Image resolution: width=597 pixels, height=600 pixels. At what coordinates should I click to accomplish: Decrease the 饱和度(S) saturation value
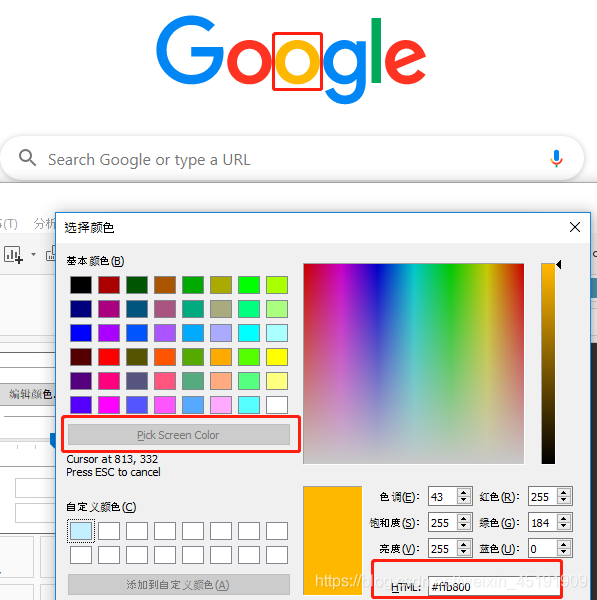pos(463,527)
